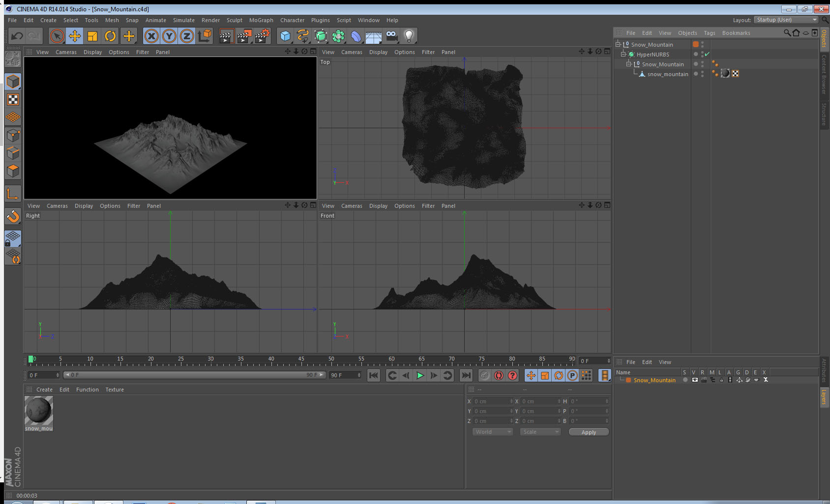The height and width of the screenshot is (504, 830).
Task: Open the deformer objects icon
Action: 356,36
